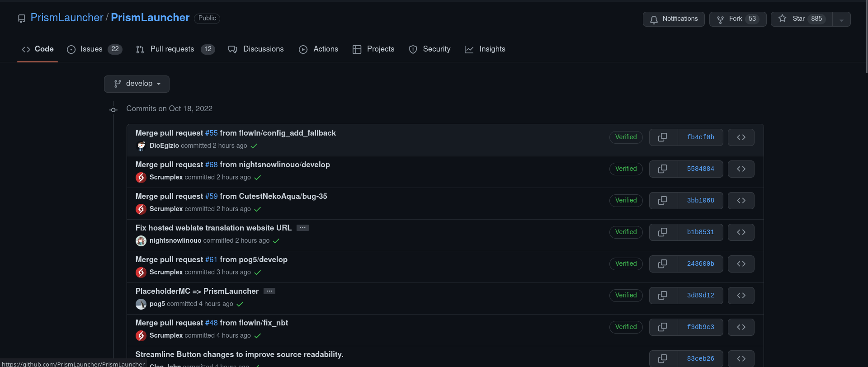868x367 pixels.
Task: Click the repository icon beside PrismLauncher title
Action: coord(21,19)
